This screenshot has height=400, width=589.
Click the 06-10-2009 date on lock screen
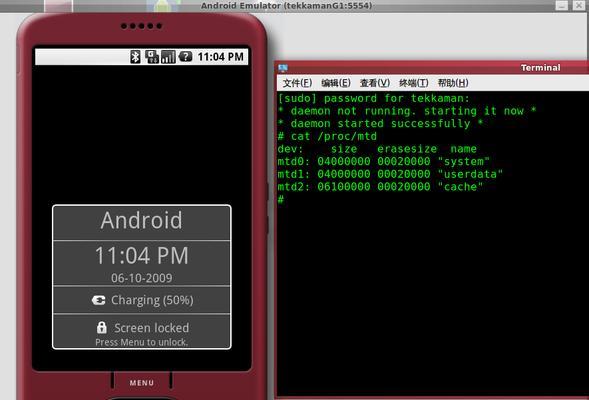click(x=142, y=278)
